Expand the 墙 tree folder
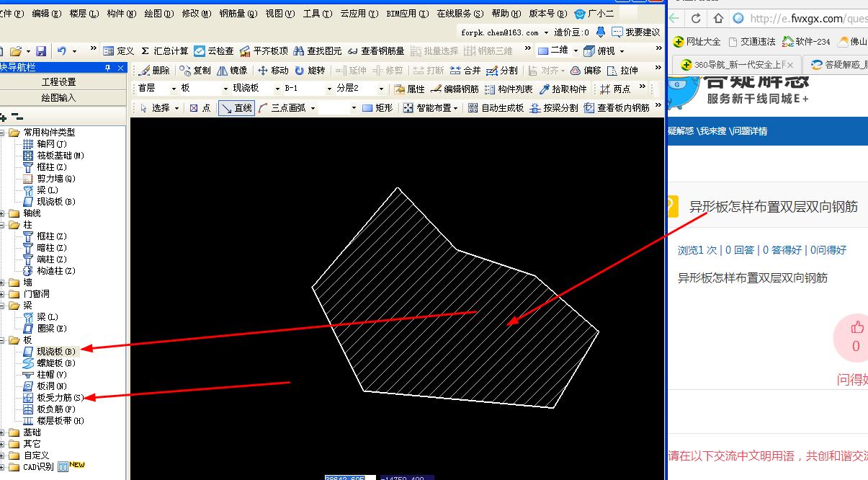Screen dimensions: 868x480 (x=3, y=283)
